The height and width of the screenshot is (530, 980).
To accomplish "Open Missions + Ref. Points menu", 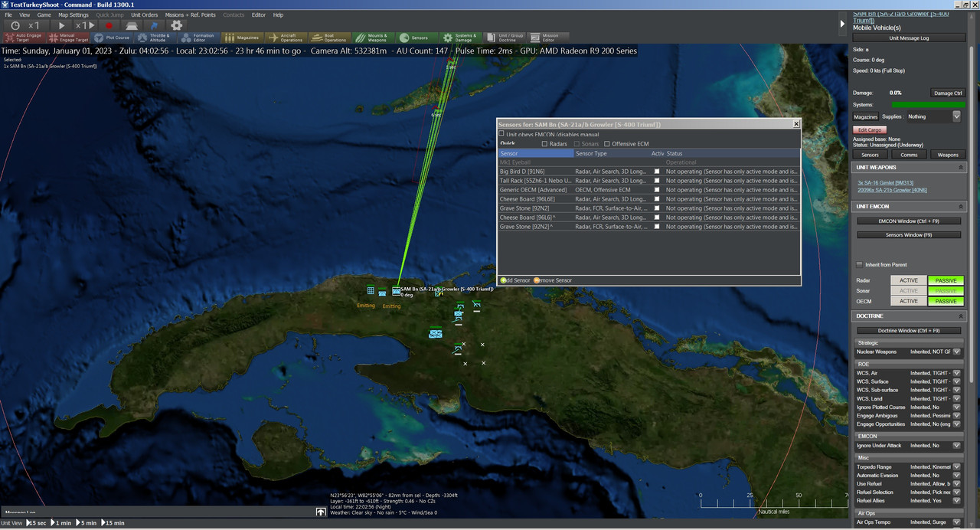I will (x=191, y=15).
